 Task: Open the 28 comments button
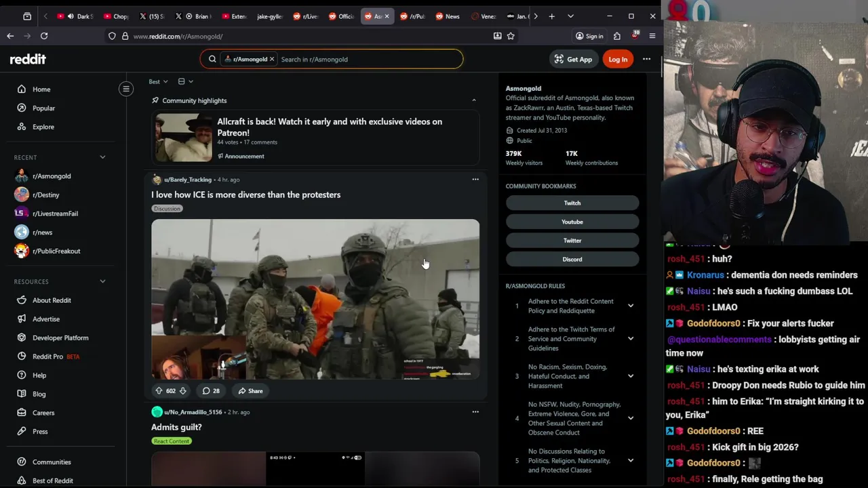tap(211, 390)
